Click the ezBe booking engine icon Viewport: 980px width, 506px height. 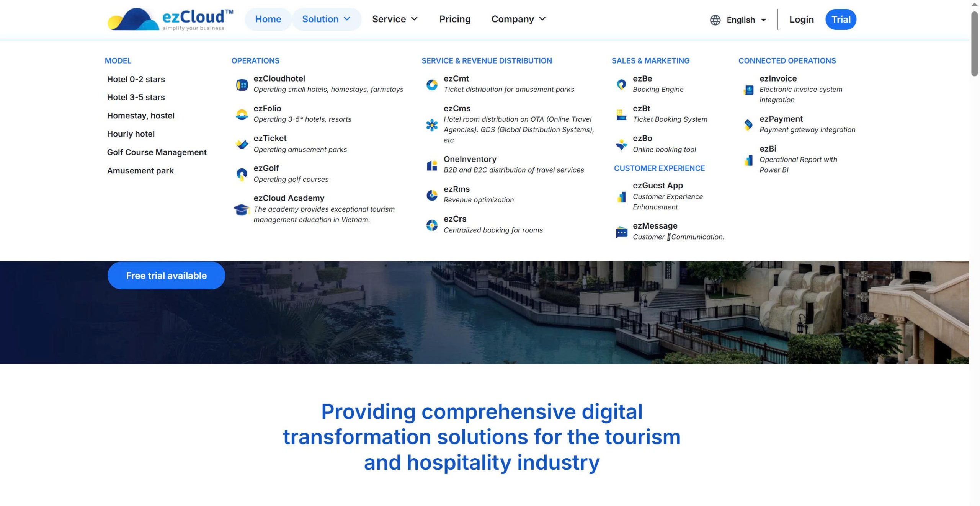pos(621,85)
